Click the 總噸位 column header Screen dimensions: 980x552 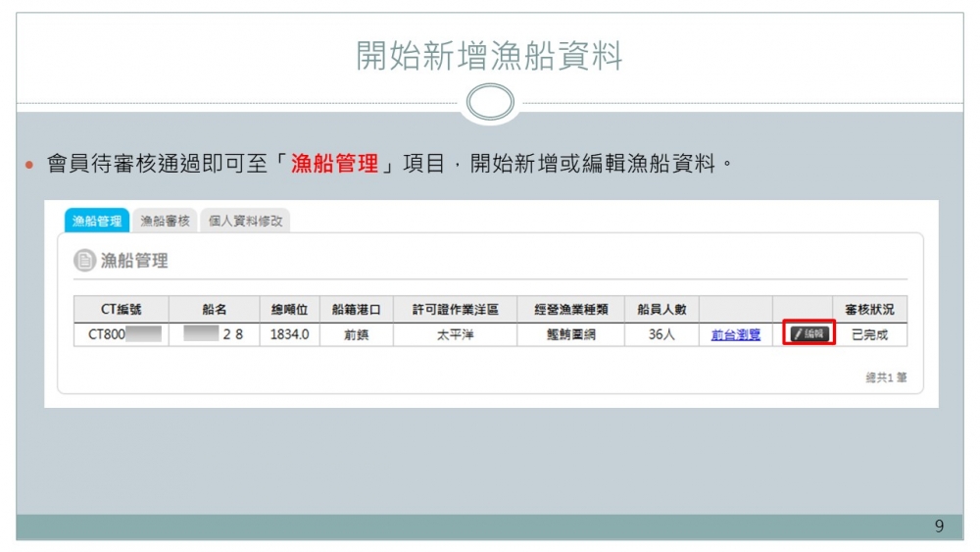289,309
